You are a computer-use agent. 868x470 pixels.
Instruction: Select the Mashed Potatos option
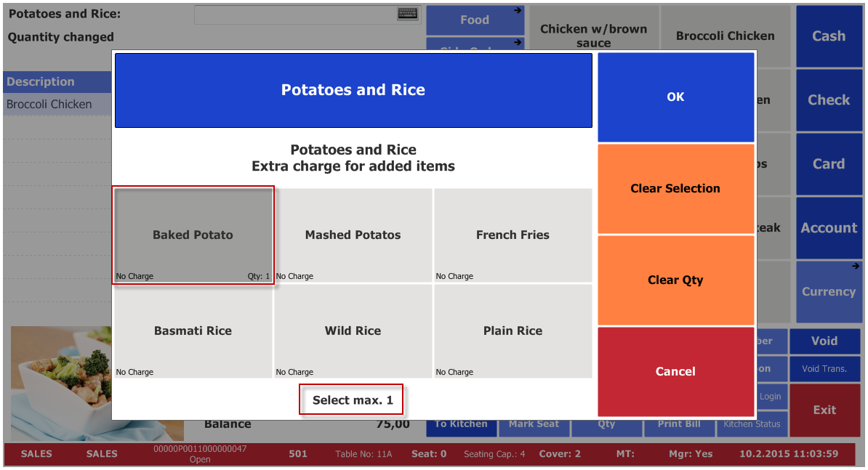tap(353, 235)
